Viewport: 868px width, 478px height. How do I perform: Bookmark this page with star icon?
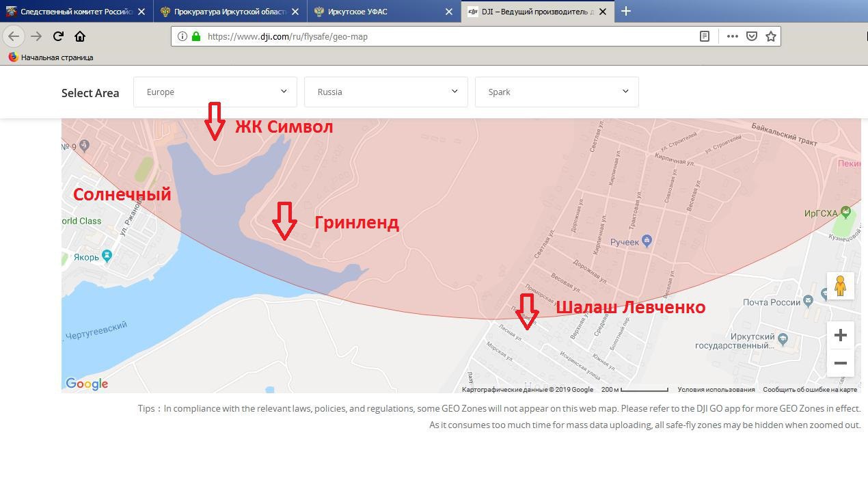(771, 36)
